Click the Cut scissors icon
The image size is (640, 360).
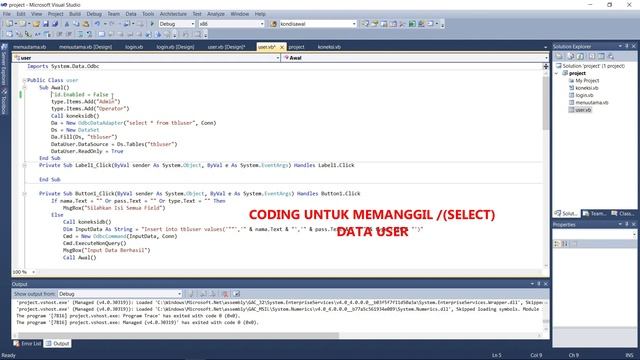click(x=67, y=24)
